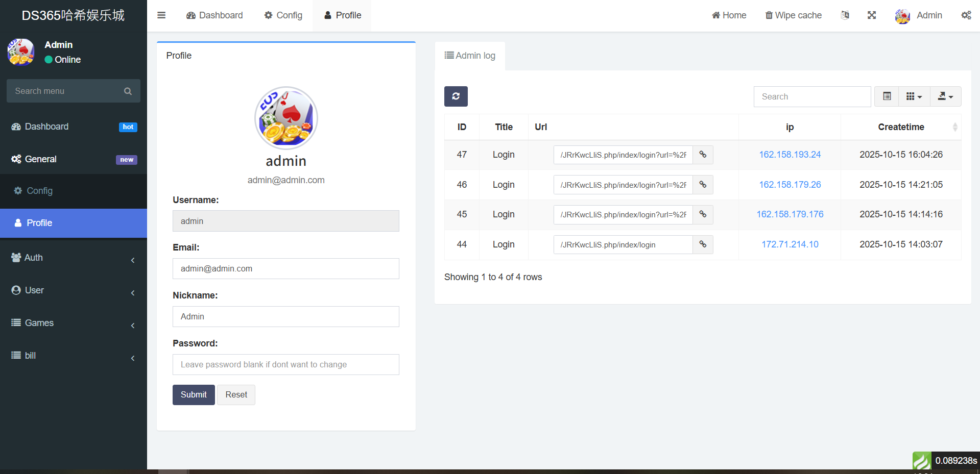Select Config in the sidebar
Screen dimensions: 980x474
39,191
